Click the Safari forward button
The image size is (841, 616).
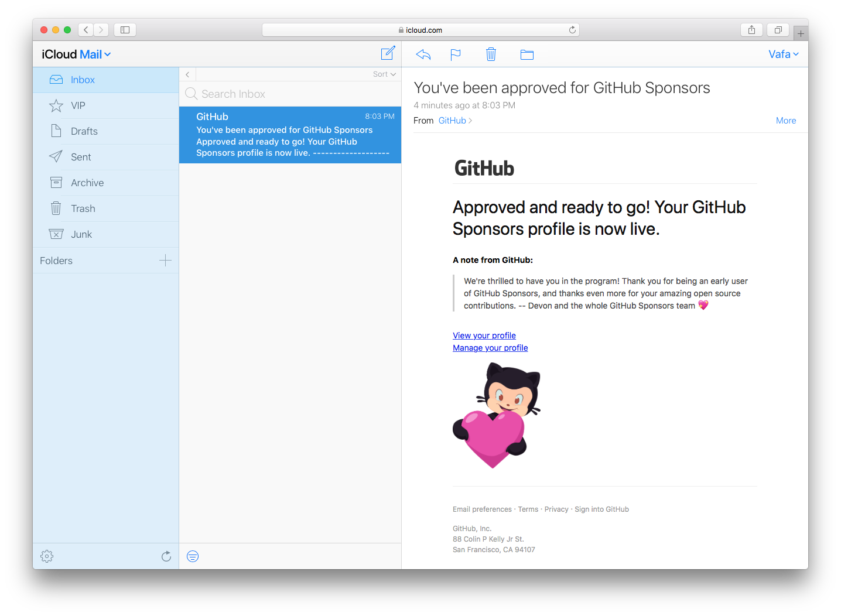pos(101,30)
